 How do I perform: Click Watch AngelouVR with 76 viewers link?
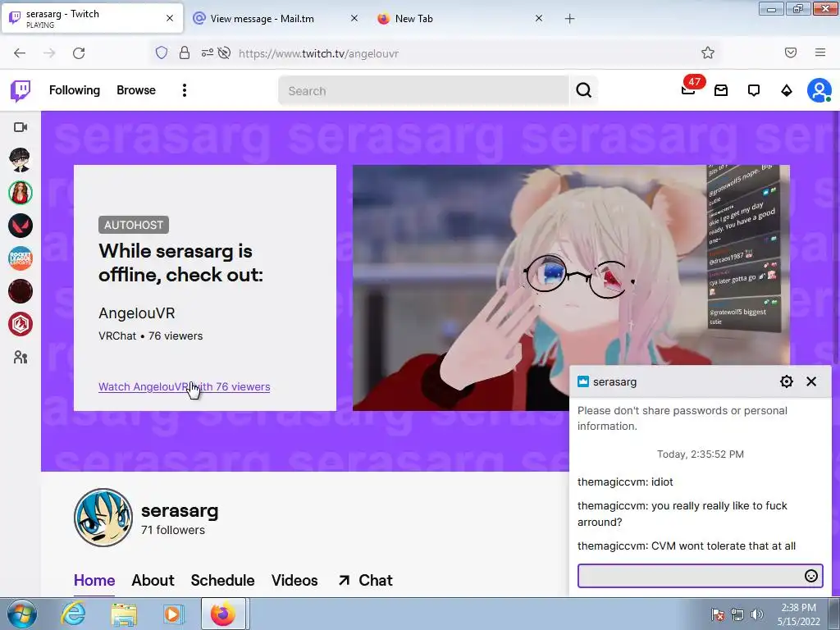click(185, 387)
